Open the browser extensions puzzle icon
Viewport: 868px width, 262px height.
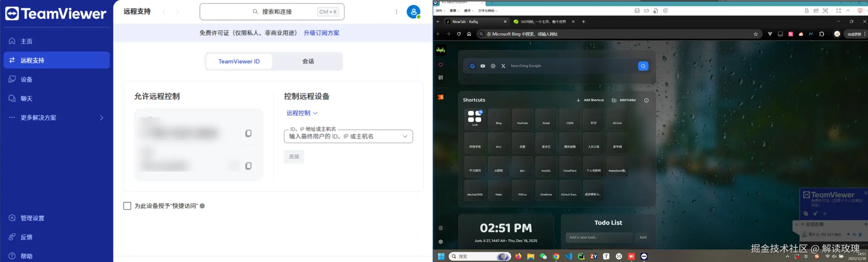pos(821,34)
